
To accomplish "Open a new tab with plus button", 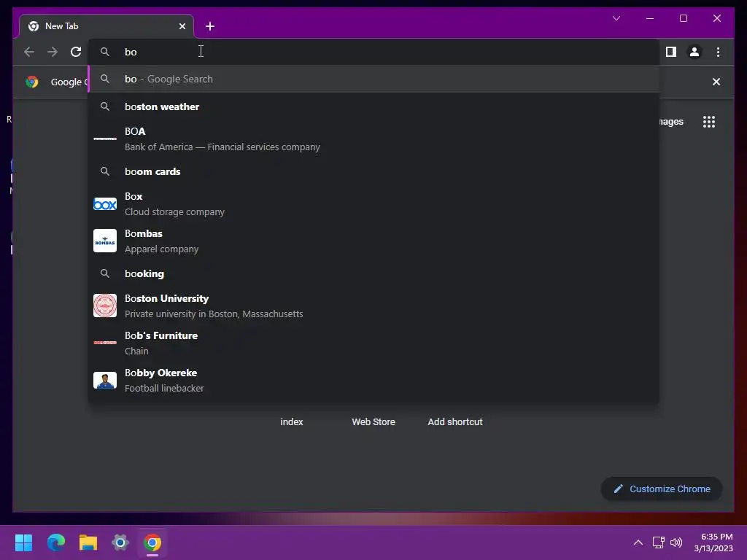I will coord(210,26).
